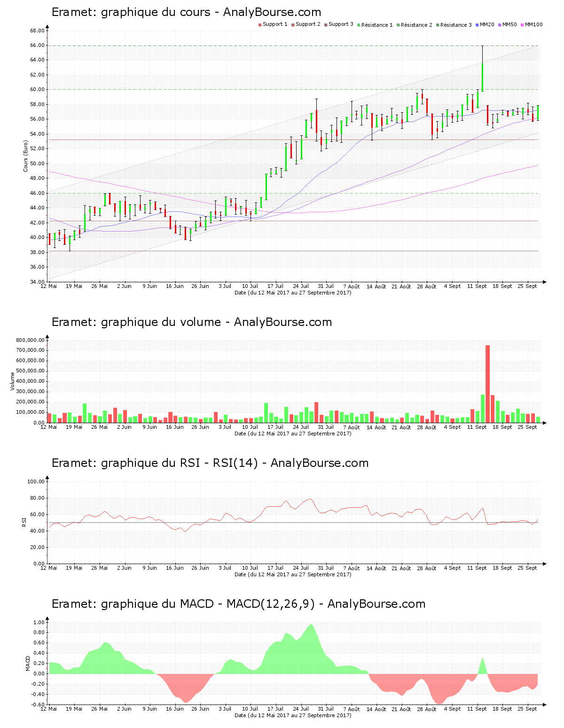Click the '-0.60' MACD axis value
The height and width of the screenshot is (728, 564).
click(x=38, y=705)
